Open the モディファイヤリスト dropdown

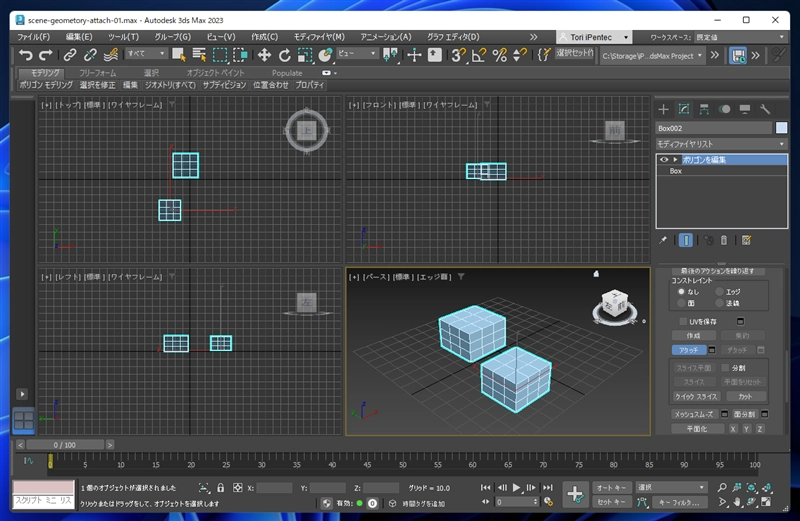721,144
